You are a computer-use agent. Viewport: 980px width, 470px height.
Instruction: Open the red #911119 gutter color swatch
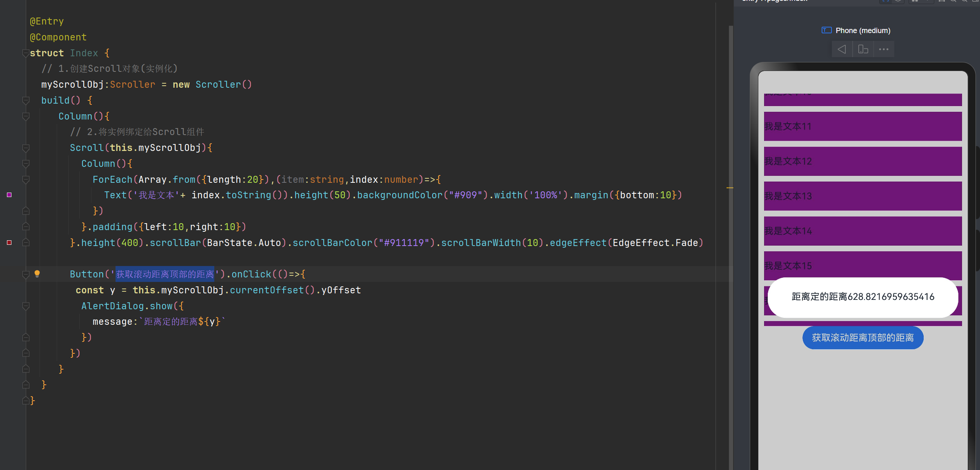tap(9, 243)
